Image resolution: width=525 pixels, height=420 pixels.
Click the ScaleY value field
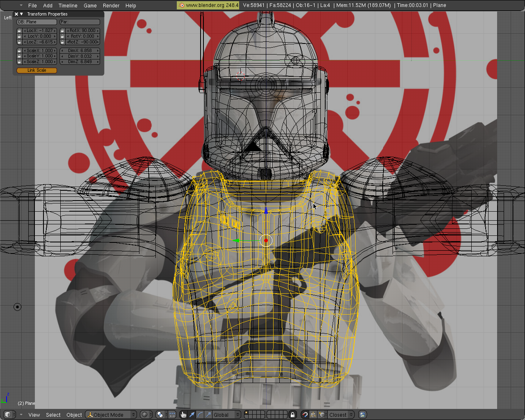tap(40, 56)
